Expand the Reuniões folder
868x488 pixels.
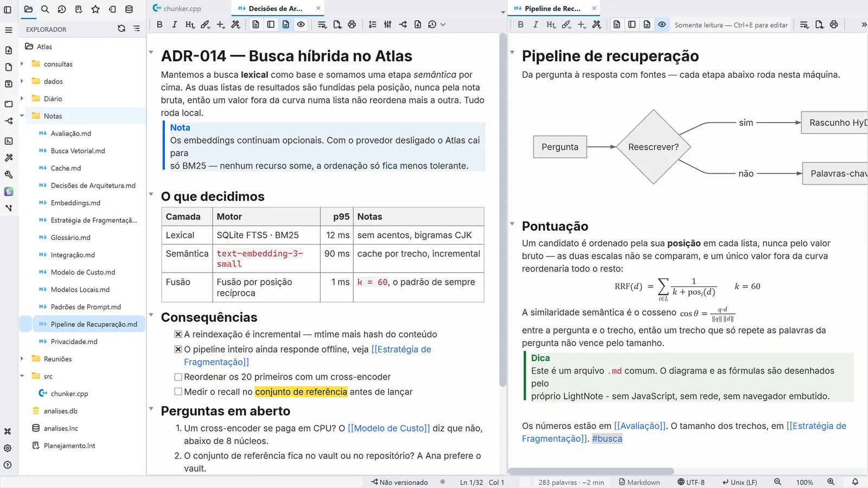point(22,359)
